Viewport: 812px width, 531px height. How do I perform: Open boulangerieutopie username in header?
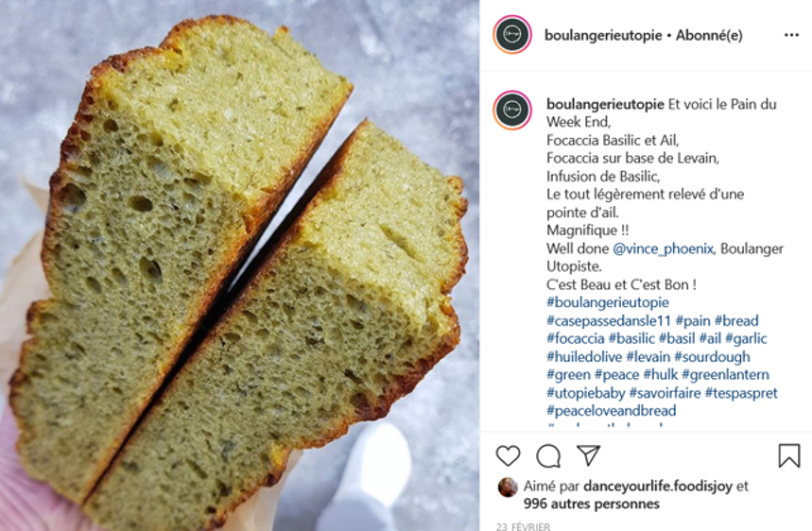coord(603,35)
